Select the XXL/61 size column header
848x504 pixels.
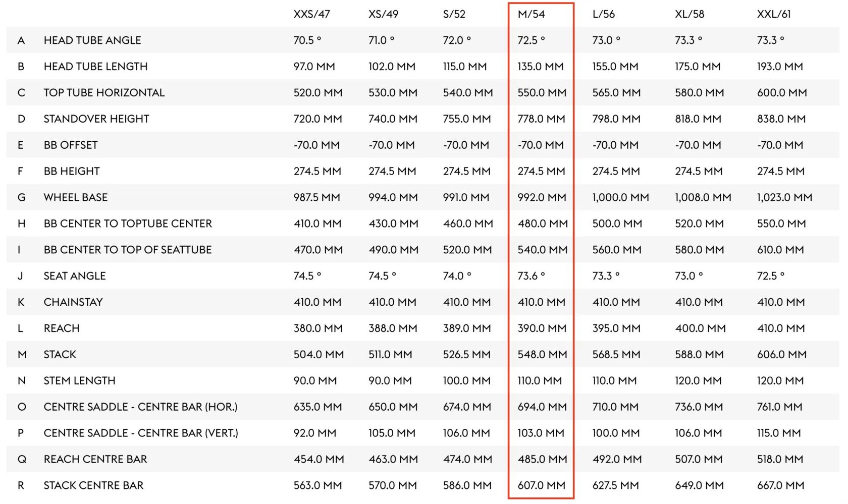tap(773, 14)
